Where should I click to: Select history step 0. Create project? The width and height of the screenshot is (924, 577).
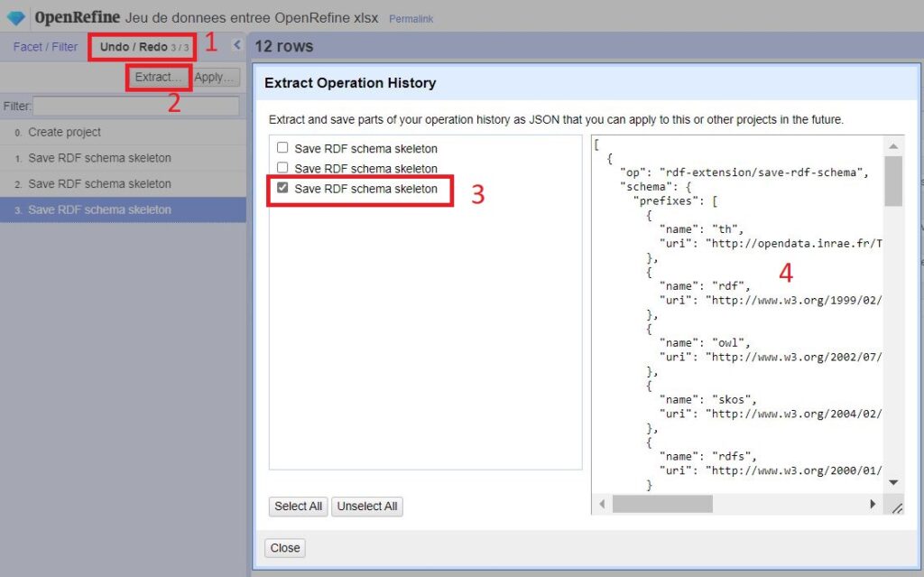pyautogui.click(x=65, y=133)
